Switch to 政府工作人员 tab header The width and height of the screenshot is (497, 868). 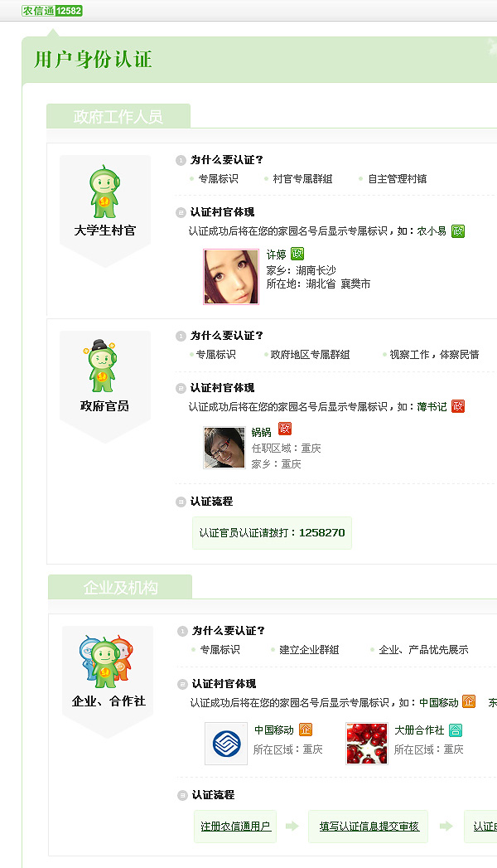[x=118, y=116]
